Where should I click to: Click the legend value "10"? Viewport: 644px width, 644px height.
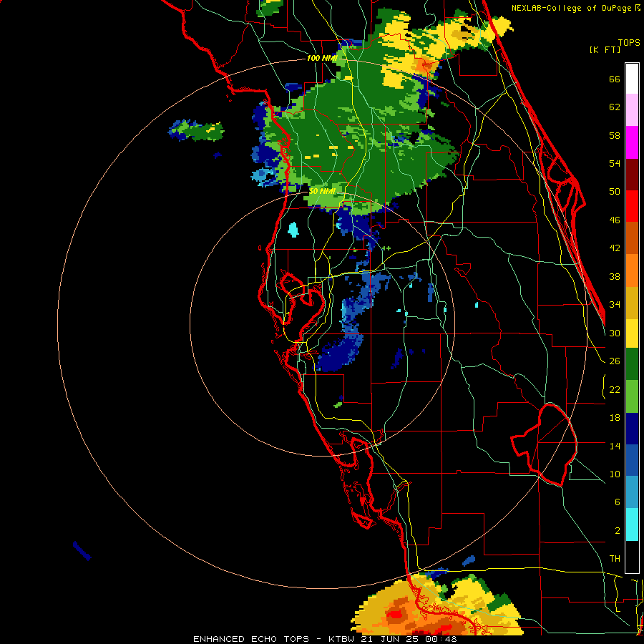click(x=615, y=474)
